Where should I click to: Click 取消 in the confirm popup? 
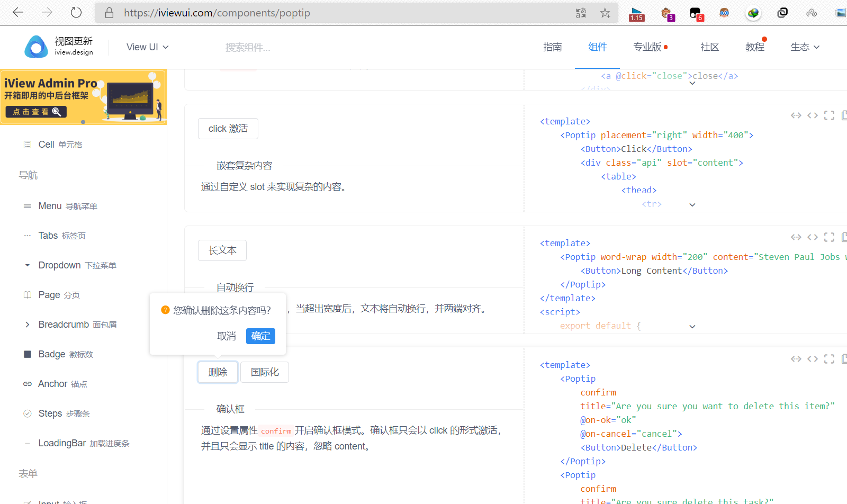pyautogui.click(x=227, y=336)
